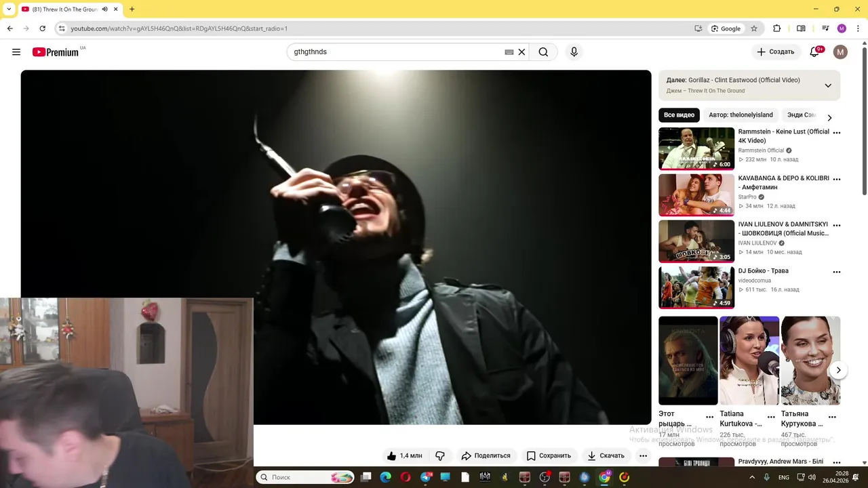The image size is (868, 488).
Task: Show hidden system tray icons
Action: click(752, 477)
